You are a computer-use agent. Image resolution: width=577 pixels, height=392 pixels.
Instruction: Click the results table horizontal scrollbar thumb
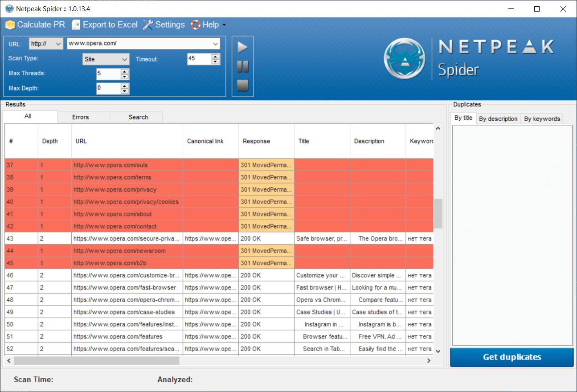(96, 360)
